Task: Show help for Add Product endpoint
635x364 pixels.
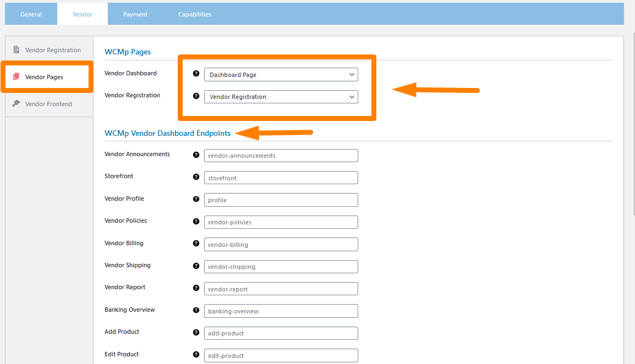Action: pyautogui.click(x=196, y=333)
